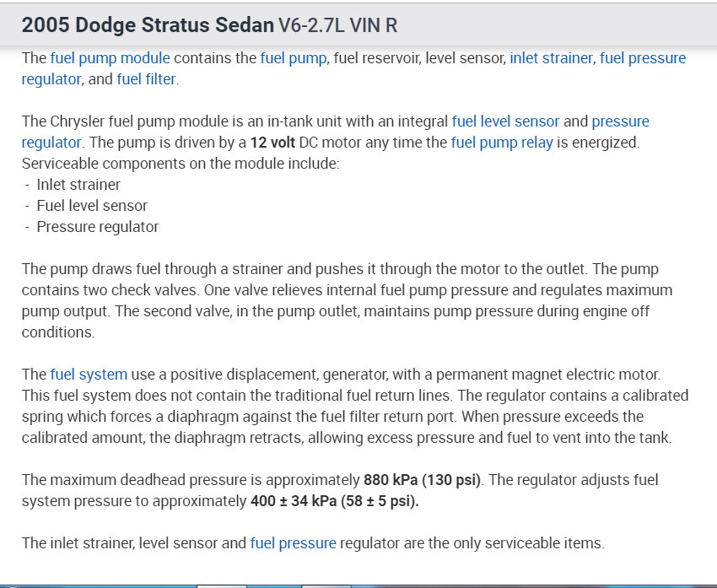Select the "Fuel level sensor" bullet list item
The height and width of the screenshot is (588, 717).
point(92,206)
